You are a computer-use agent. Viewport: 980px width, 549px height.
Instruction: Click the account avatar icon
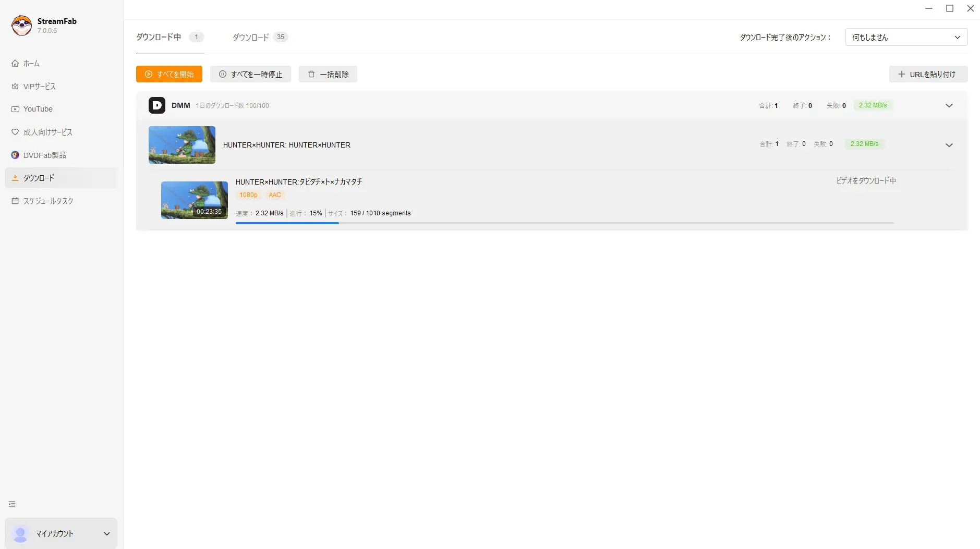20,533
